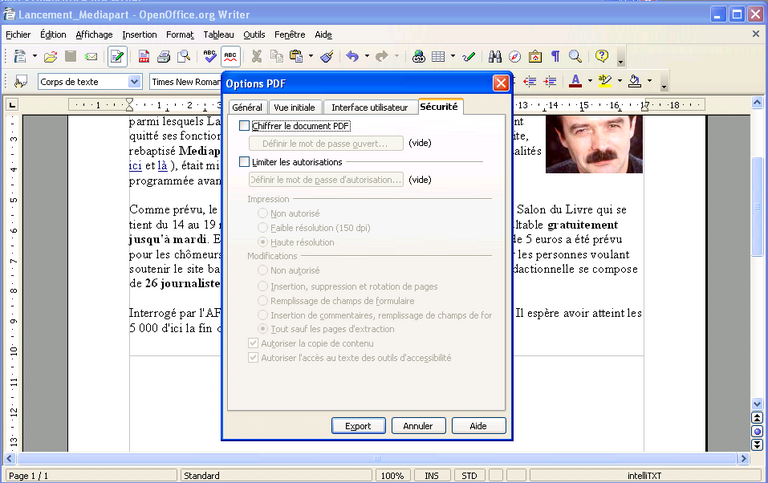This screenshot has height=483, width=768.
Task: Select Impression Non autorisé radio
Action: pos(263,213)
